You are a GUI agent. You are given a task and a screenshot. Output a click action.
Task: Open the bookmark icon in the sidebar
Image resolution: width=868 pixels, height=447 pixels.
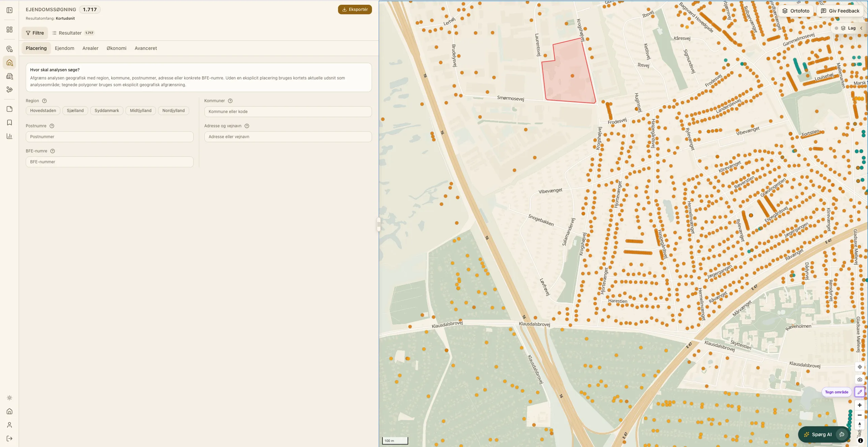9,123
